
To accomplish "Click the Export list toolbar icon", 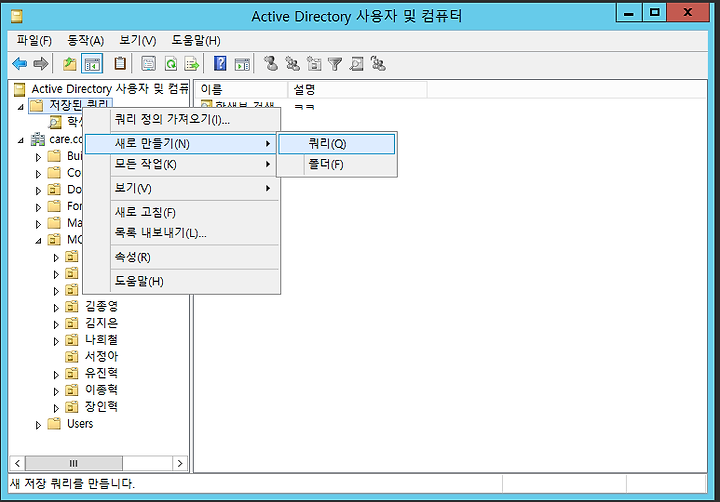I will click(191, 64).
